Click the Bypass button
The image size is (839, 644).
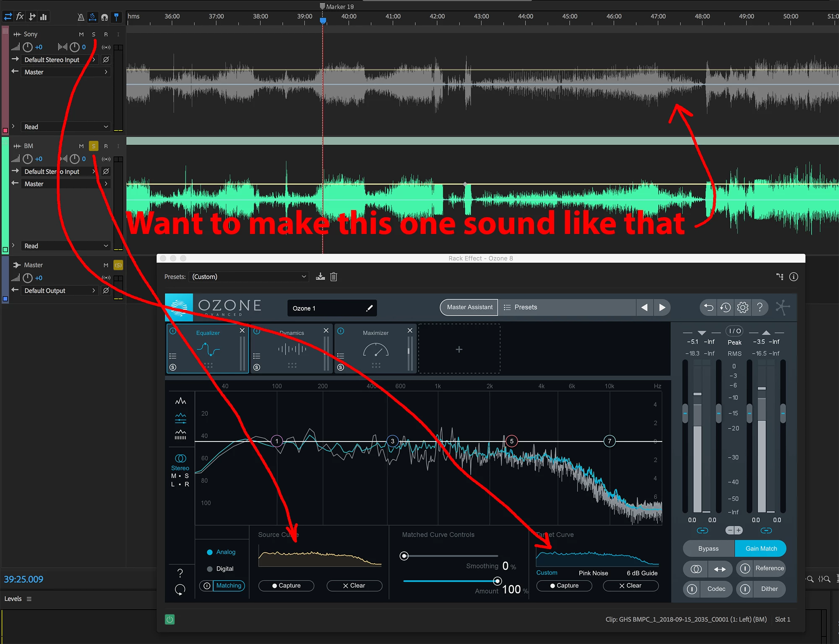pos(708,548)
